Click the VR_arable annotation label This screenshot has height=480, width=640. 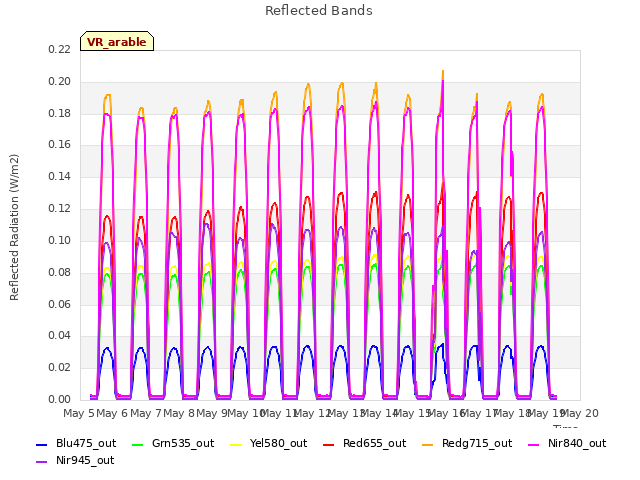117,41
